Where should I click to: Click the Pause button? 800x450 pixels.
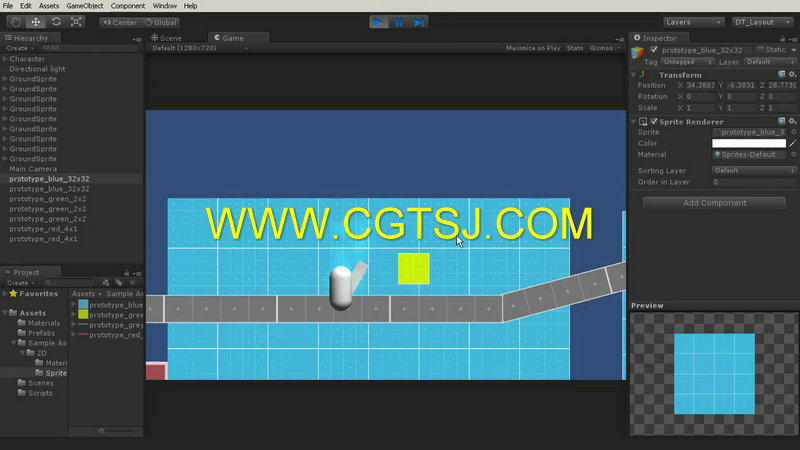point(399,22)
